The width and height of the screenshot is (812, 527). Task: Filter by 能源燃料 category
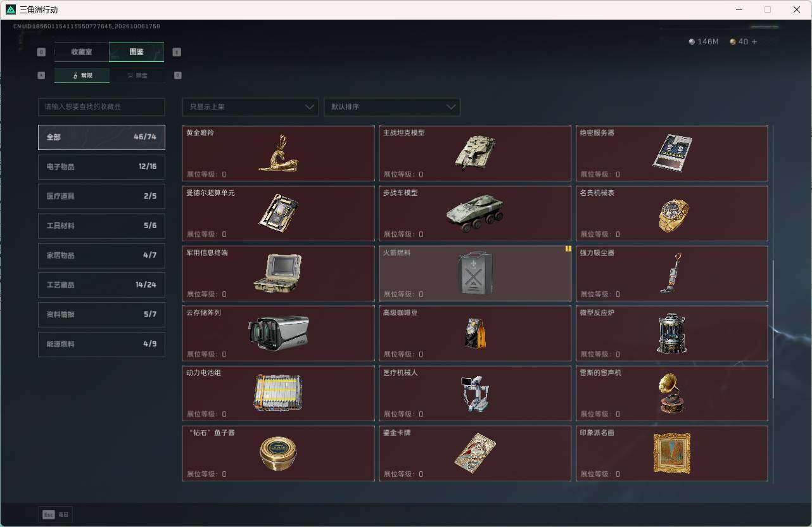101,344
